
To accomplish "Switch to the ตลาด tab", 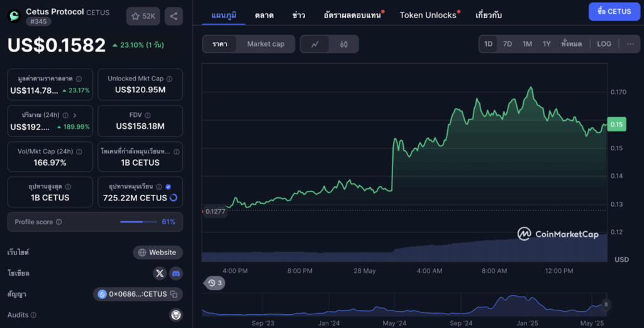I will (x=264, y=15).
